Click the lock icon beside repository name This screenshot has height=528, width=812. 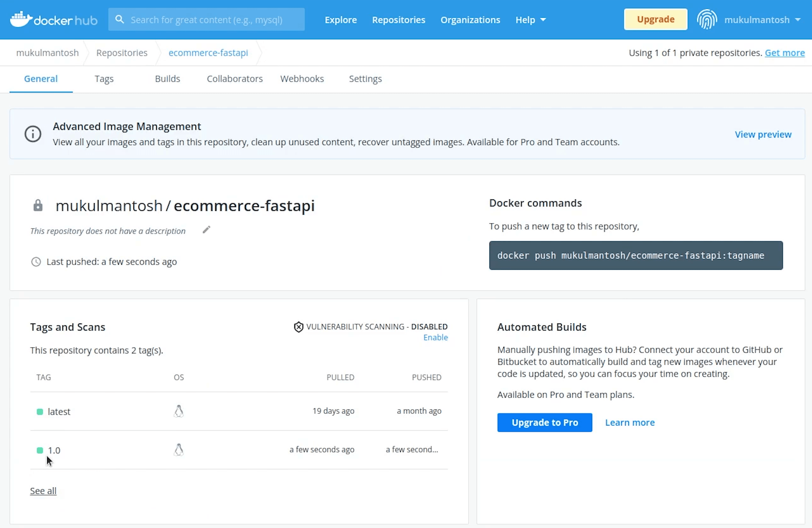[x=38, y=205]
